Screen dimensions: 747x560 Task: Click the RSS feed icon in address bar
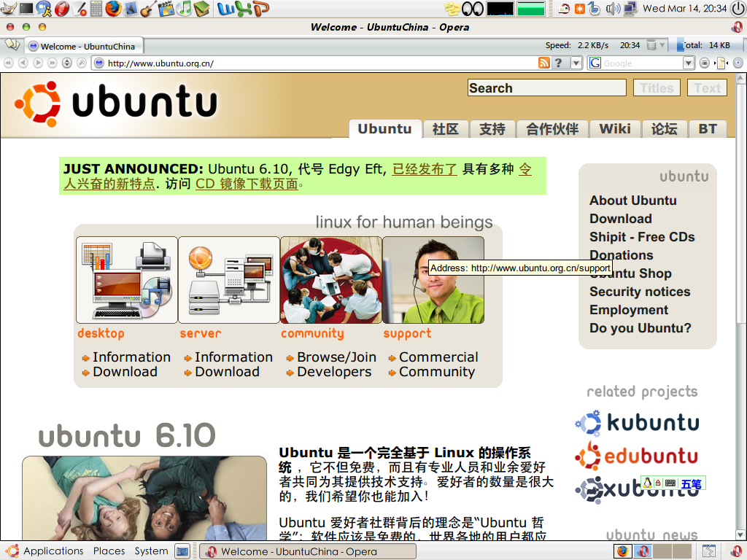[543, 63]
